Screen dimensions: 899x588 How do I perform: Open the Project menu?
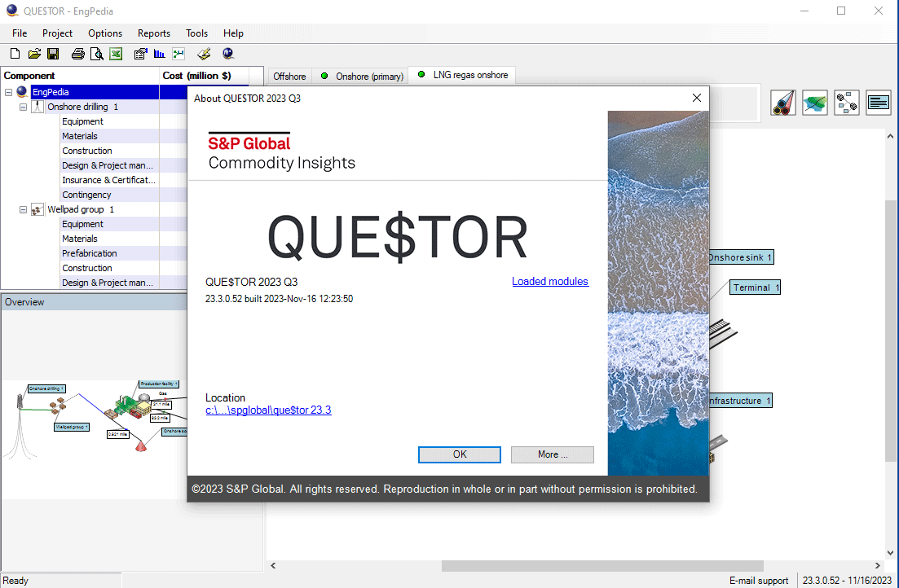point(57,33)
